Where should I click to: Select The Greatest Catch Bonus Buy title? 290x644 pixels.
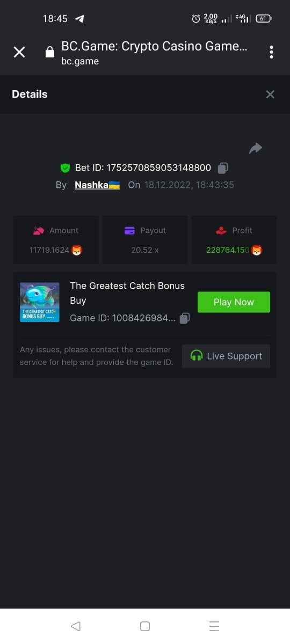127,293
